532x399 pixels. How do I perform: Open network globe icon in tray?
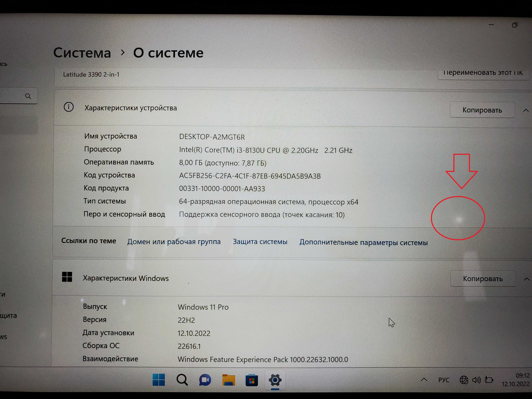464,380
